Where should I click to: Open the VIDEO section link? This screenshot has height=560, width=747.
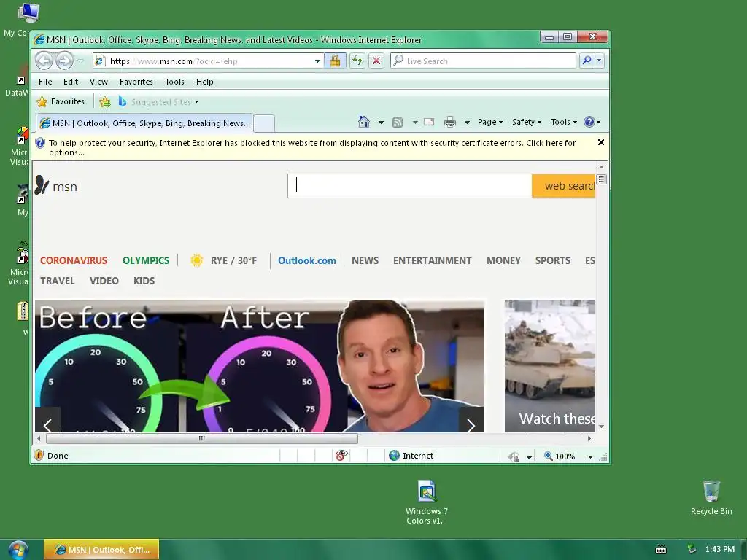point(104,281)
